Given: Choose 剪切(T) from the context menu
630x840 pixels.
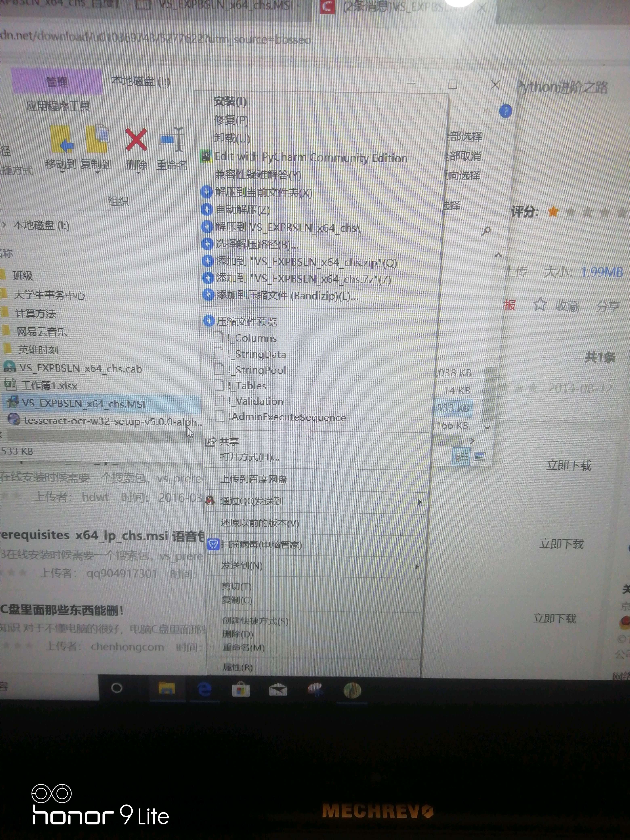Looking at the screenshot, I should 236,587.
